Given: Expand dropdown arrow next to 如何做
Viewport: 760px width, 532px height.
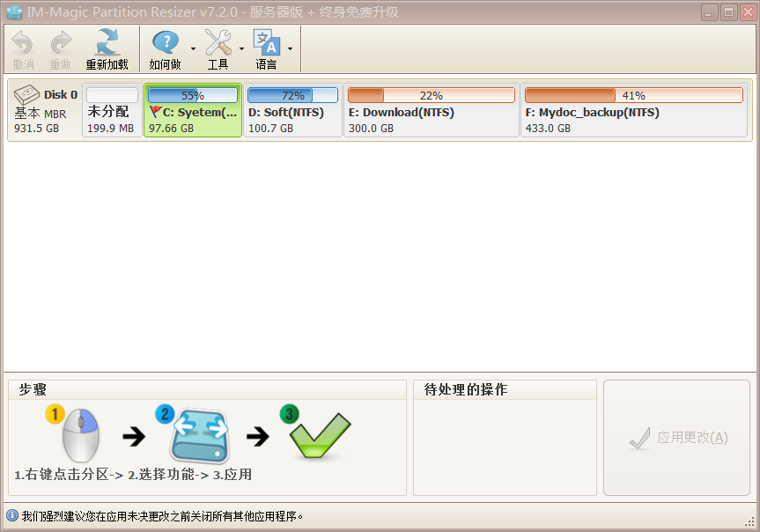Looking at the screenshot, I should [x=193, y=49].
